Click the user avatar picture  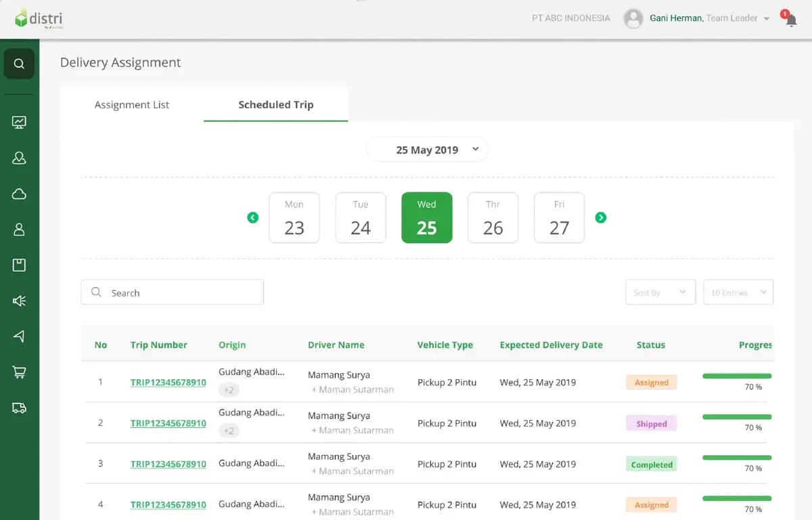coord(633,18)
